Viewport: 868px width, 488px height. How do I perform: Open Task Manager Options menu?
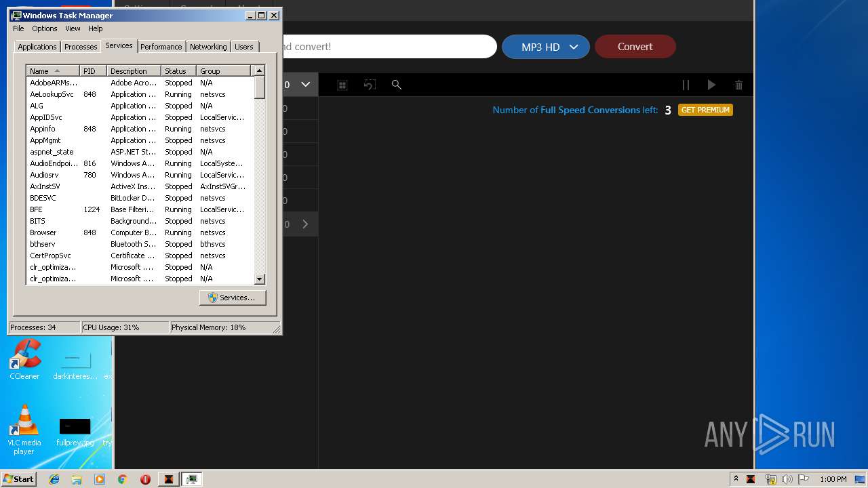pos(45,28)
